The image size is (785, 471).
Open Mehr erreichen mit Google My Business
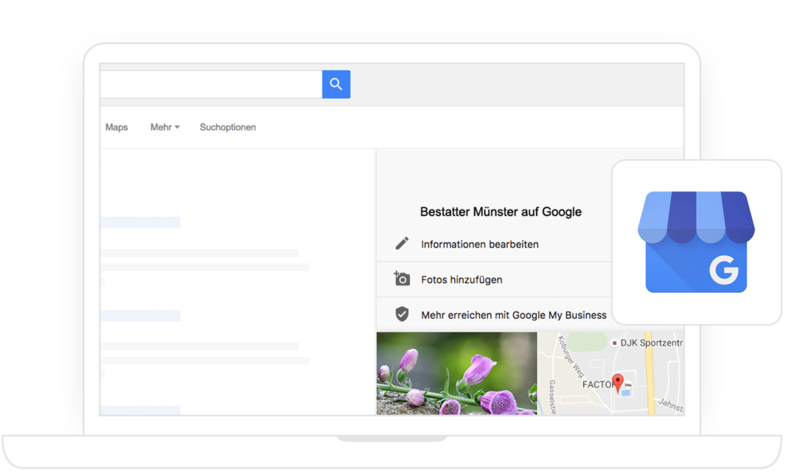(x=513, y=314)
